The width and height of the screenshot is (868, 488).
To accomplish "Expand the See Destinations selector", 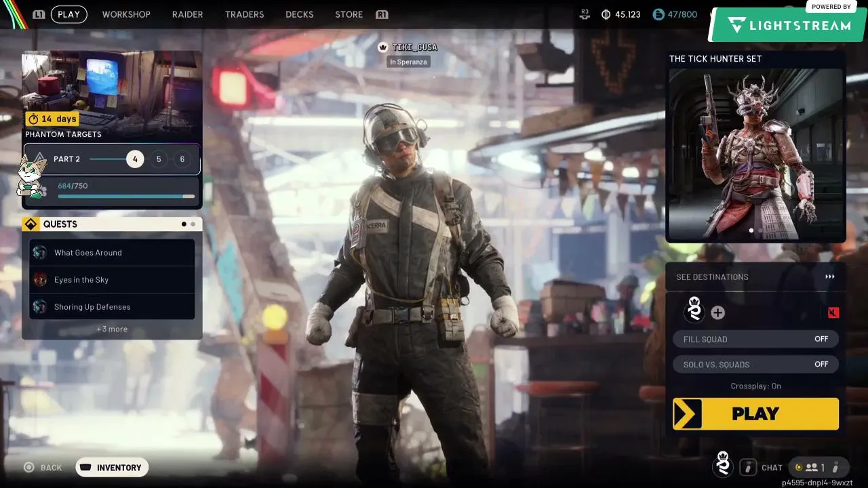I will click(755, 277).
